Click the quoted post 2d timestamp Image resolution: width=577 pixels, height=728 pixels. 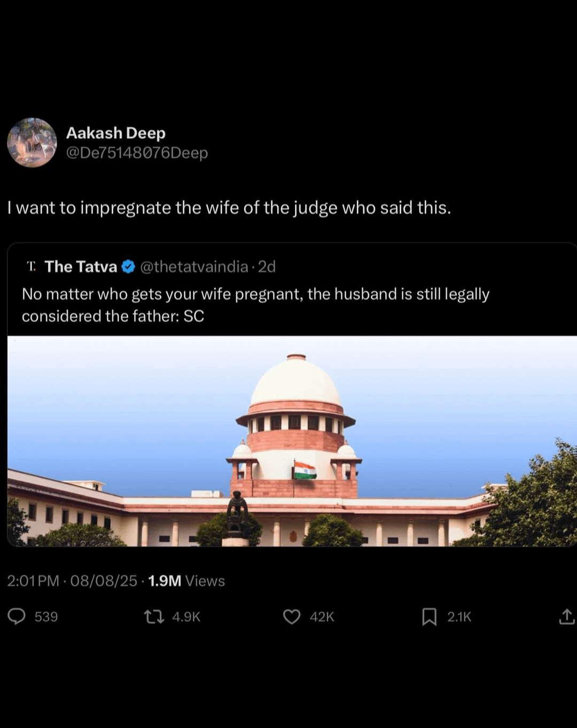click(x=267, y=267)
